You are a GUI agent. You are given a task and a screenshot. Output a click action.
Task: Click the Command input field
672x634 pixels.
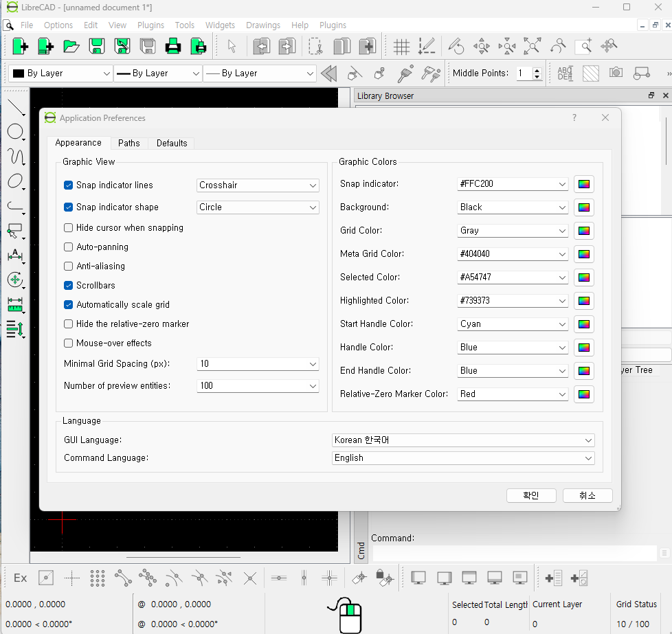514,553
